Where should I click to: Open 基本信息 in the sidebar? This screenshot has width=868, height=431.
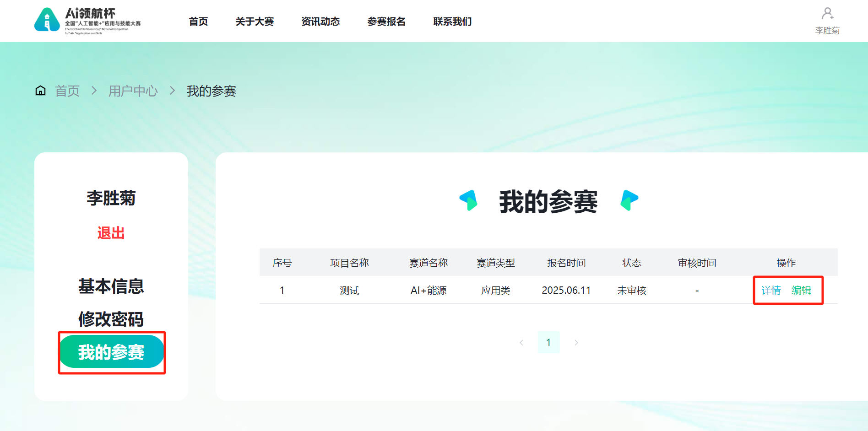[x=111, y=286]
